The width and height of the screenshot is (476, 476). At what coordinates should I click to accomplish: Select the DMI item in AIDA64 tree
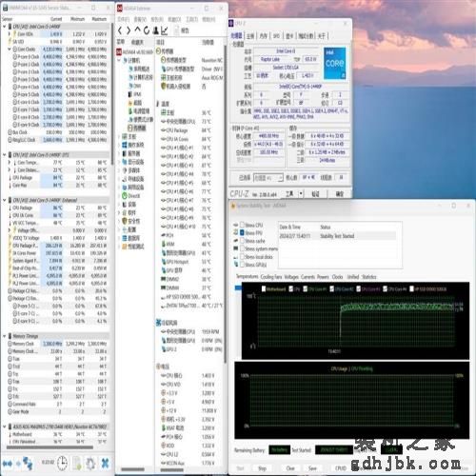tap(135, 86)
